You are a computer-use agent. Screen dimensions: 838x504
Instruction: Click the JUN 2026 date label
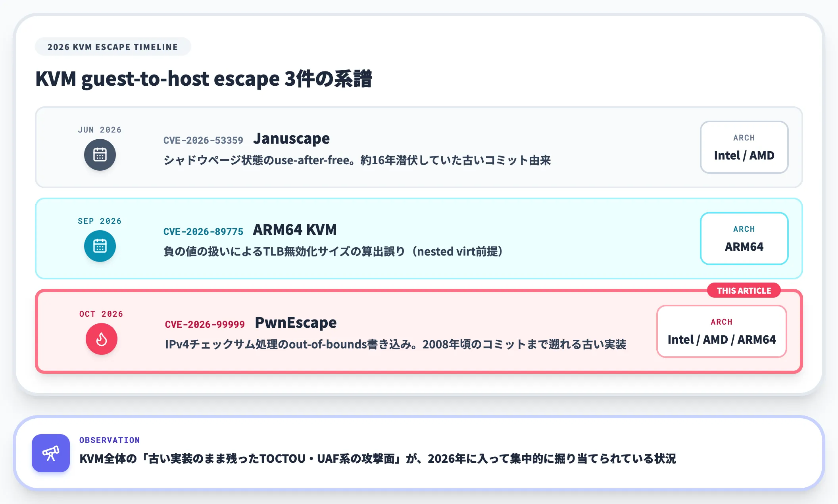(x=100, y=130)
